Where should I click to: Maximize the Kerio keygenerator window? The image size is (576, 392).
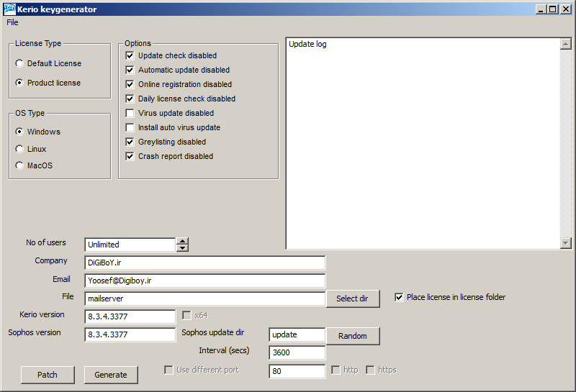[x=552, y=9]
